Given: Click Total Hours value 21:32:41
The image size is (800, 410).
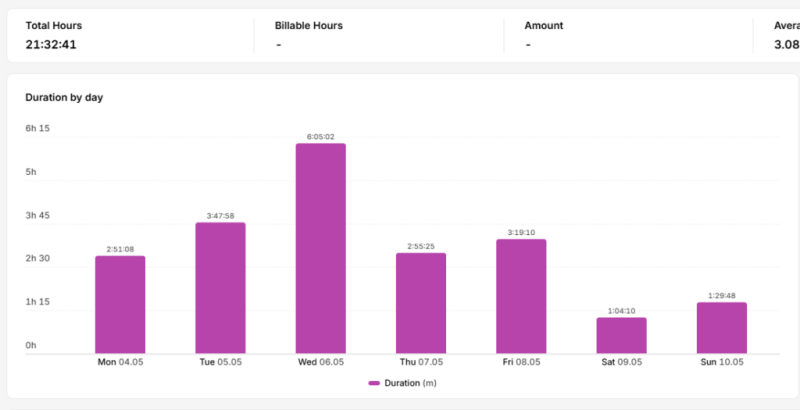Looking at the screenshot, I should click(51, 44).
